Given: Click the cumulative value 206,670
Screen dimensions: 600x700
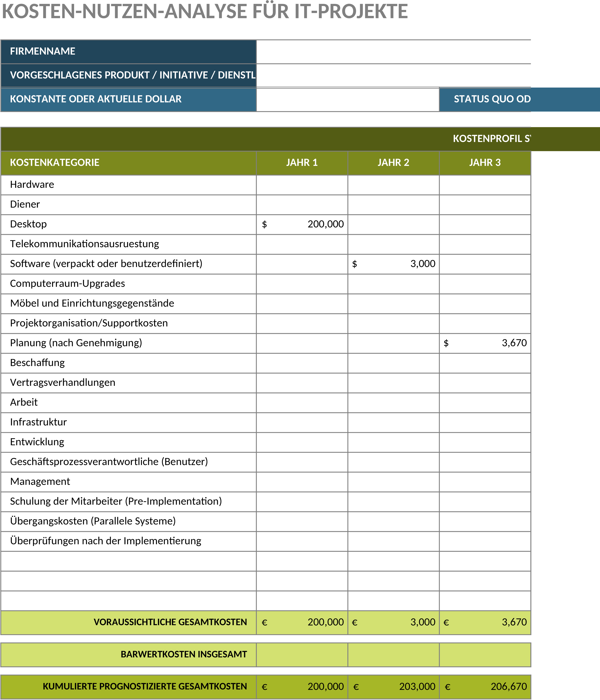Looking at the screenshot, I should tap(485, 687).
